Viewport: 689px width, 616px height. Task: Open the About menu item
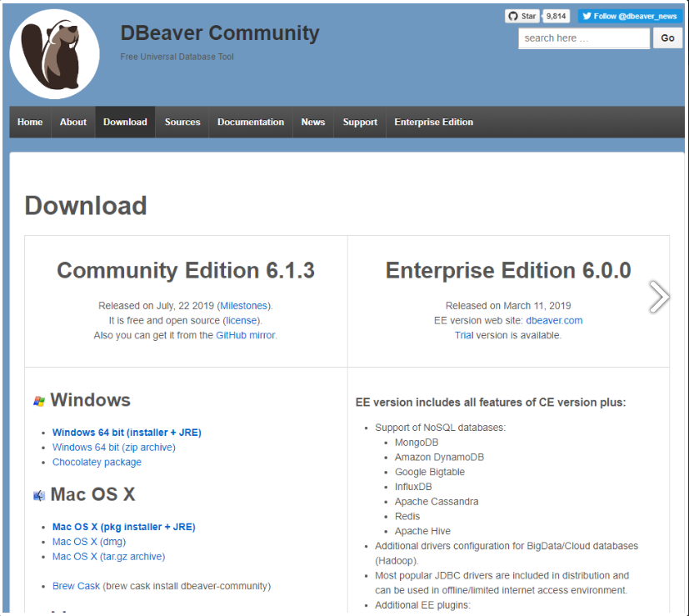(73, 122)
